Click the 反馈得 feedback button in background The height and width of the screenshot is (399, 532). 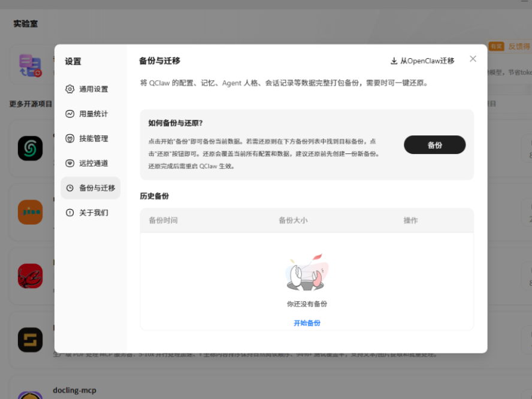tap(509, 46)
